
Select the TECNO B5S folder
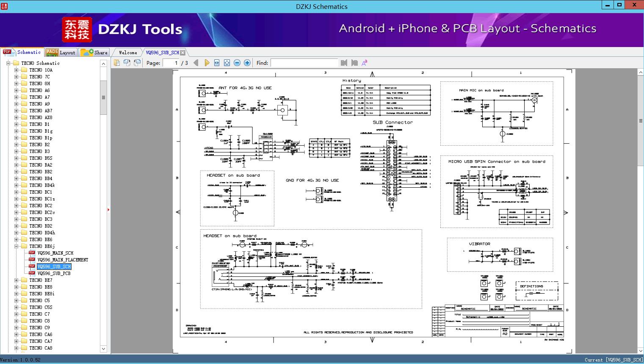click(41, 158)
